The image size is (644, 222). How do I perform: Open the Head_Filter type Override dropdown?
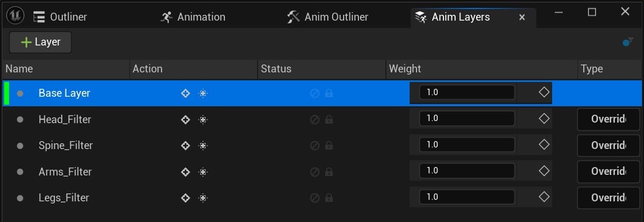click(608, 119)
